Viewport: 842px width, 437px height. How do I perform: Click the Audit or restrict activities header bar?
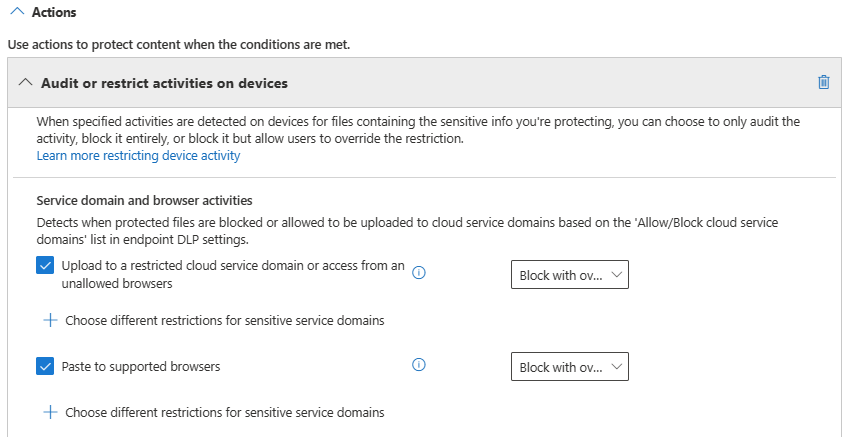pyautogui.click(x=400, y=82)
